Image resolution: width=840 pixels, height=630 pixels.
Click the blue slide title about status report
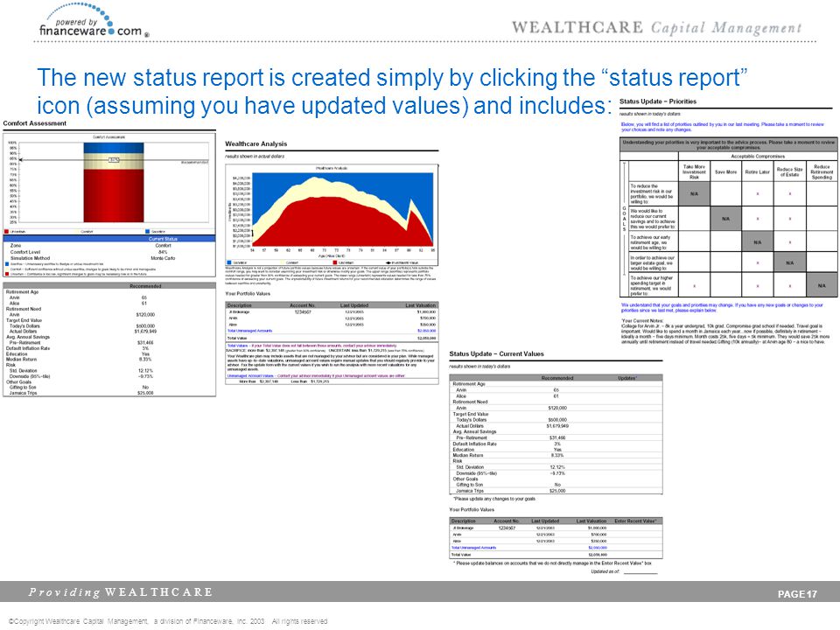[x=392, y=91]
